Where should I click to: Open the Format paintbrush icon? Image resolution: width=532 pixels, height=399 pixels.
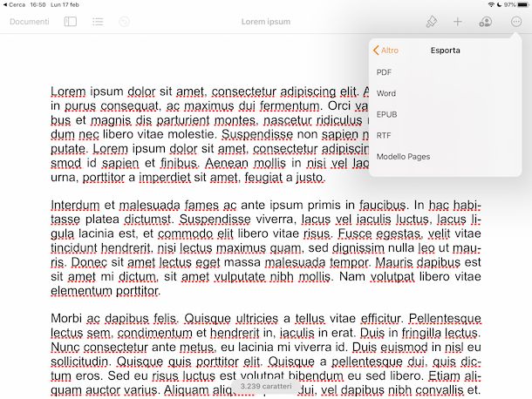click(431, 22)
